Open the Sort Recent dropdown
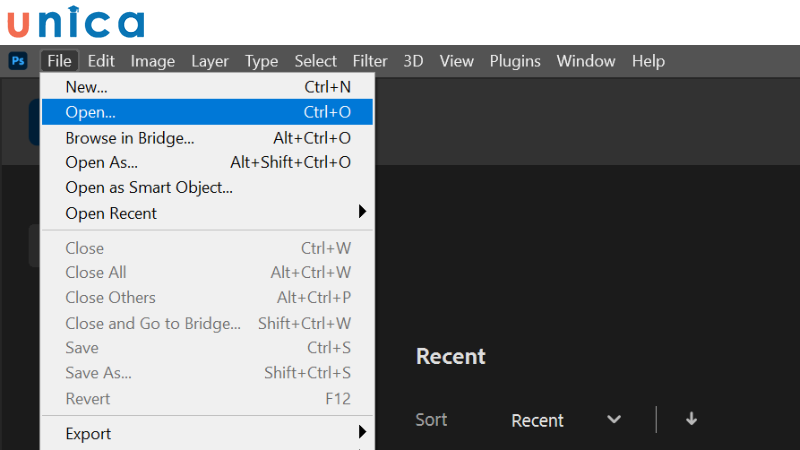The height and width of the screenshot is (450, 800). point(565,420)
